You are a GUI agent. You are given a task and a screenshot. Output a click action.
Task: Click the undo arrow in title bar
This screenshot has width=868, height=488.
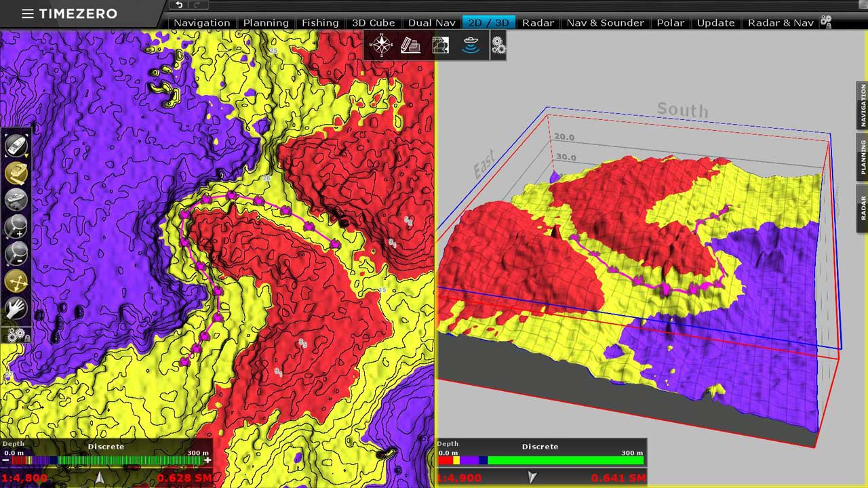point(178,5)
